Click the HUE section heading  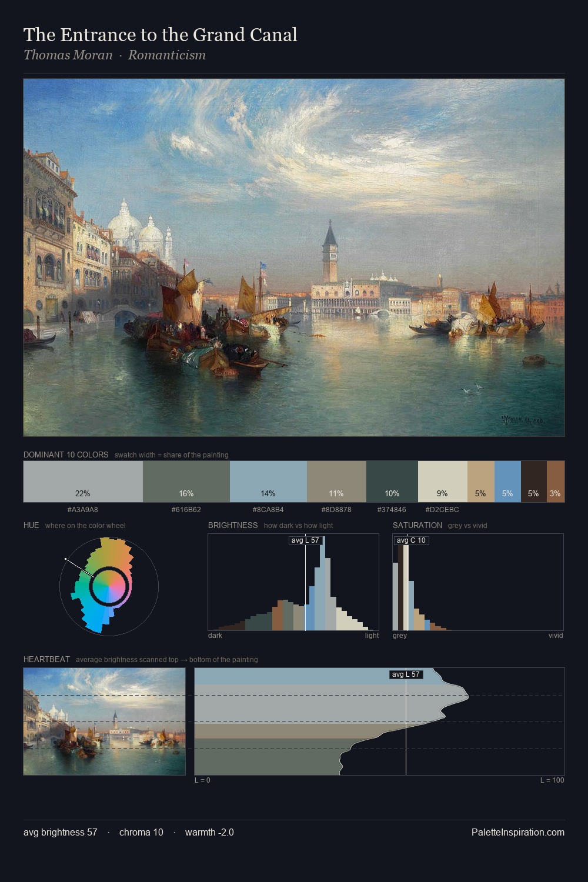pos(31,526)
